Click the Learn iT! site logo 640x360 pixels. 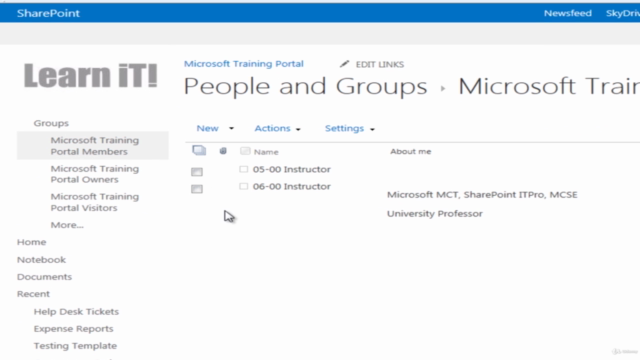[x=91, y=76]
